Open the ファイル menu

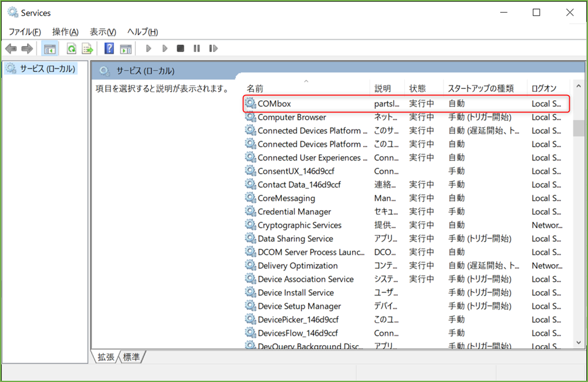click(24, 31)
